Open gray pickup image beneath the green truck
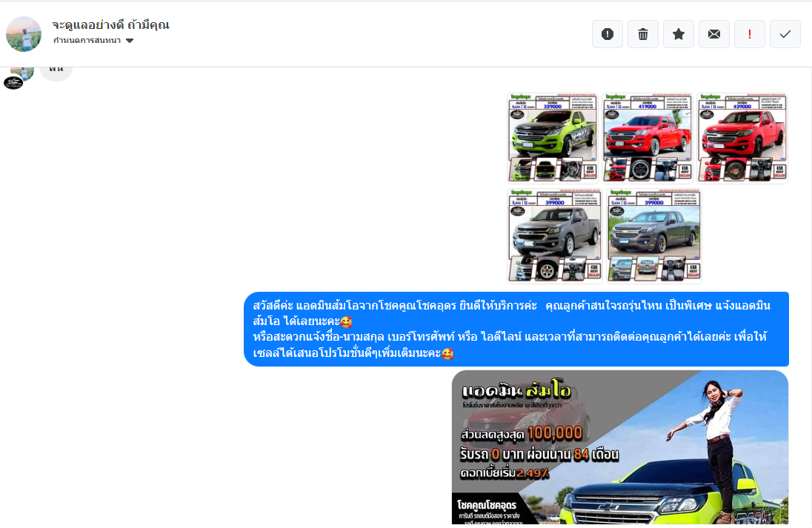The width and height of the screenshot is (812, 528). 555,236
